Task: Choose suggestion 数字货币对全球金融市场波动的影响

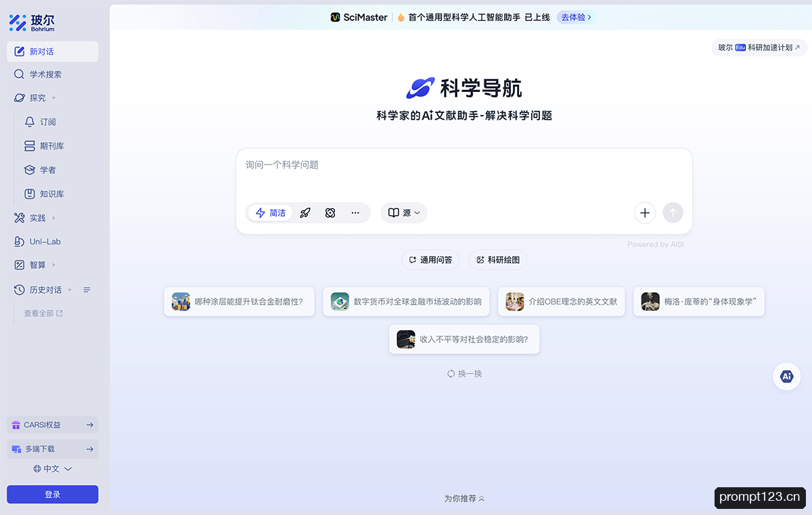Action: [406, 301]
